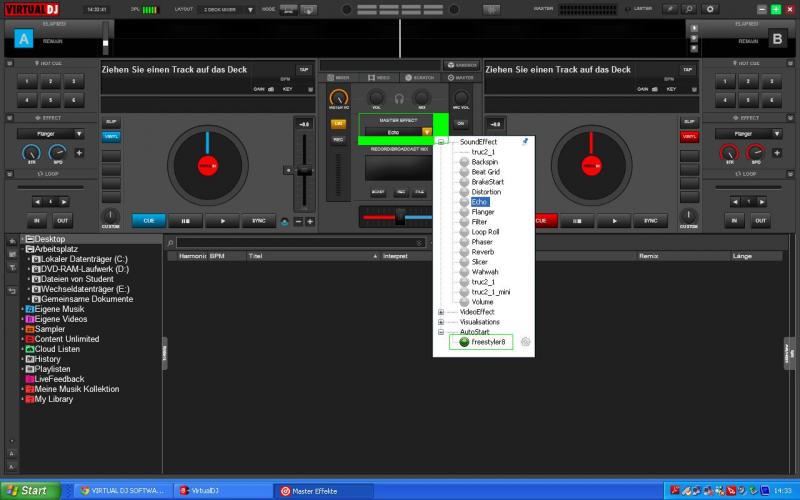Open the layout selector dropdown in top bar
The width and height of the screenshot is (800, 500).
(249, 10)
